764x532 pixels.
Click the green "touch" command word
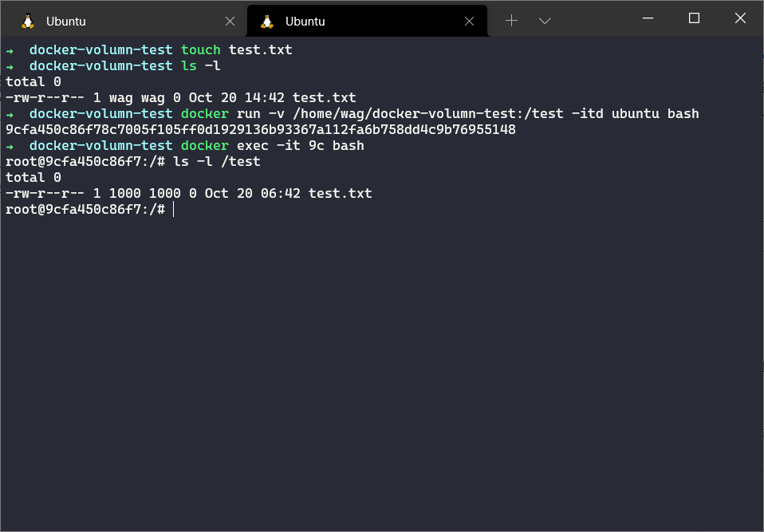(200, 49)
